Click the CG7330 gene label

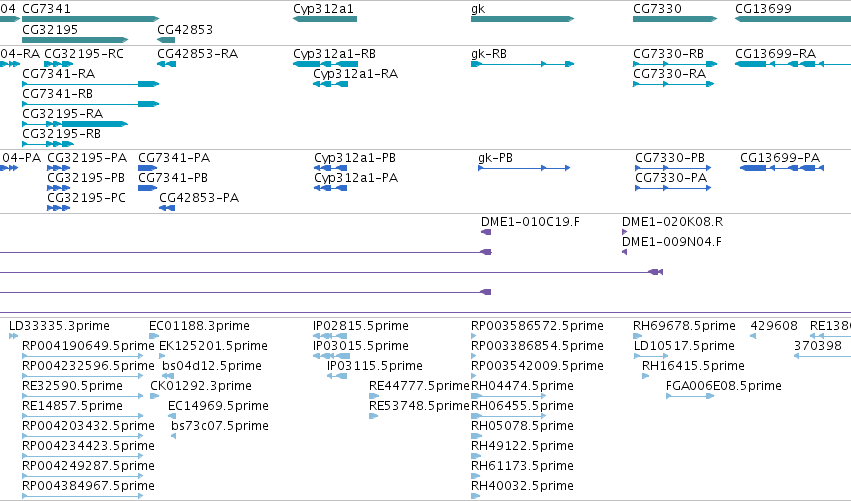click(657, 9)
